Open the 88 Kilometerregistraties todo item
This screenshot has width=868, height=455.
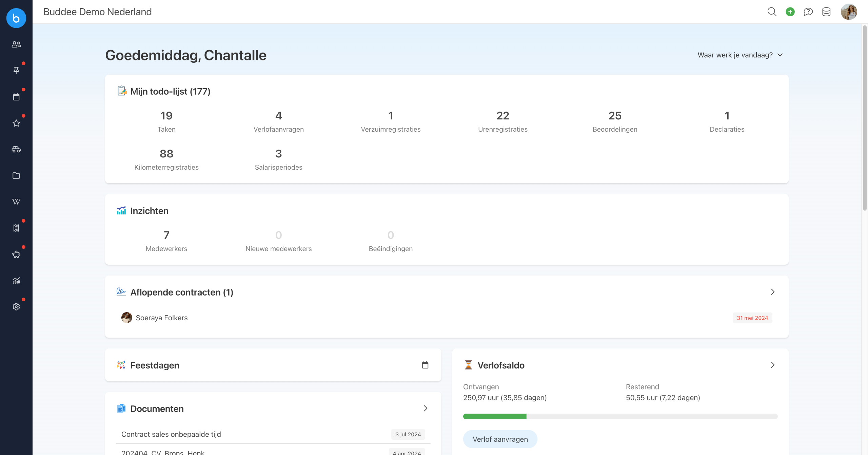[166, 159]
